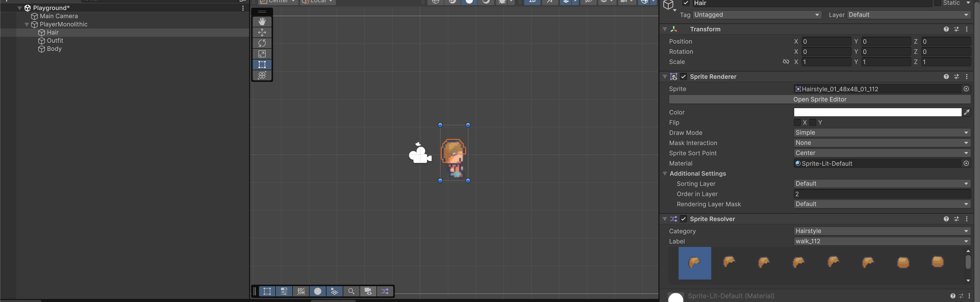Open Transform component options menu

[x=967, y=29]
